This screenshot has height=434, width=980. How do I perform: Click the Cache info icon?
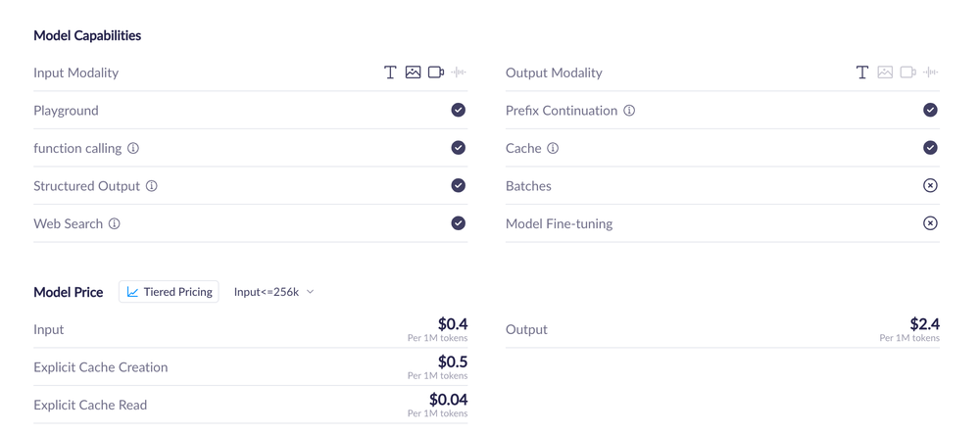pyautogui.click(x=553, y=148)
